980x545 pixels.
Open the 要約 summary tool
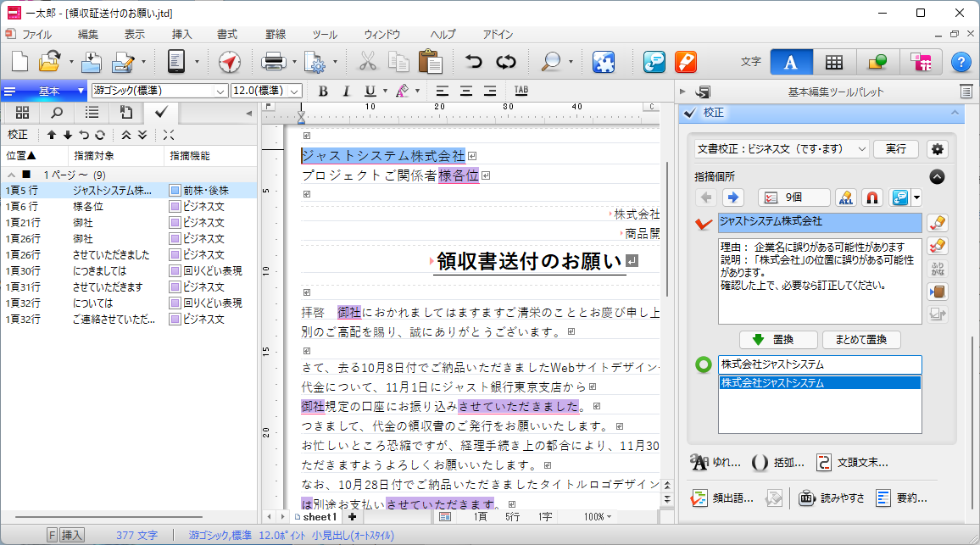(902, 498)
